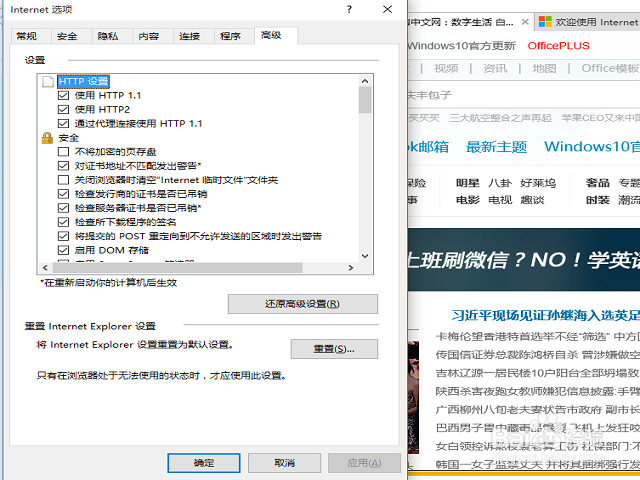The width and height of the screenshot is (640, 480).
Task: Switch to the 程序 tab
Action: [x=230, y=36]
